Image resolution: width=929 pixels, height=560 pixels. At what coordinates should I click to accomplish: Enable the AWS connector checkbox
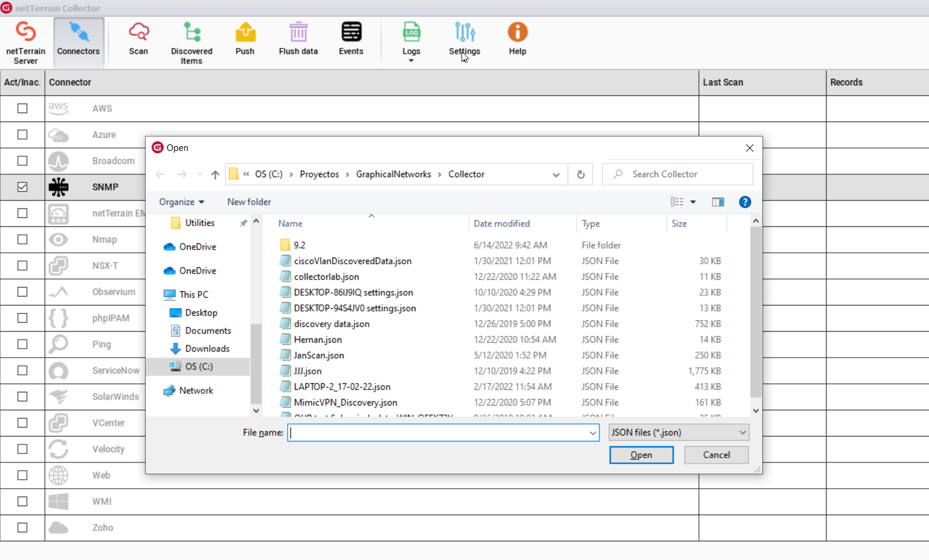[x=22, y=108]
